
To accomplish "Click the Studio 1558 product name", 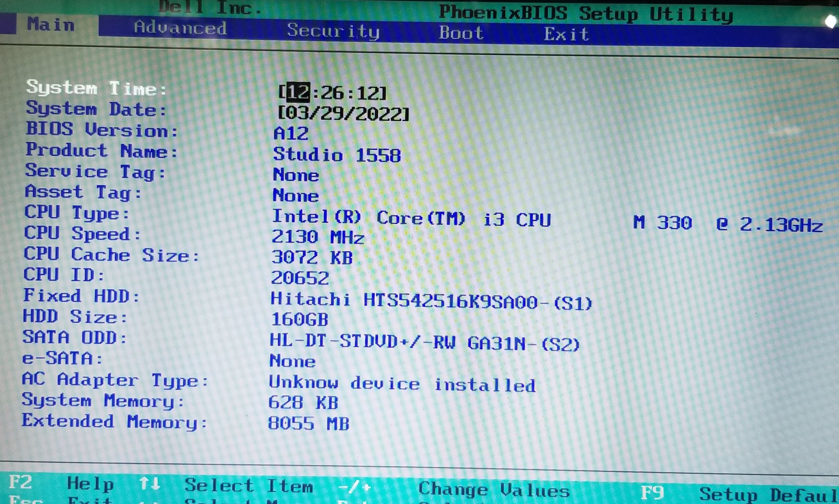I will (x=337, y=155).
